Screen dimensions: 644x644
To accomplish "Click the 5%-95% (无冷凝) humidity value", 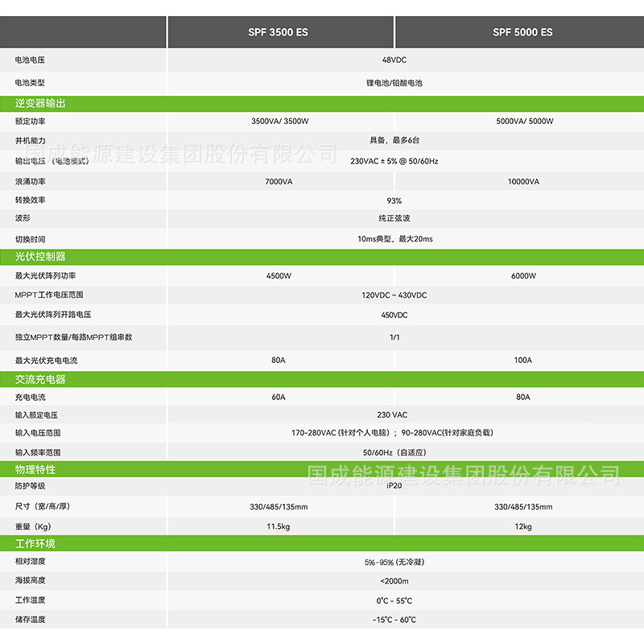I will click(394, 562).
